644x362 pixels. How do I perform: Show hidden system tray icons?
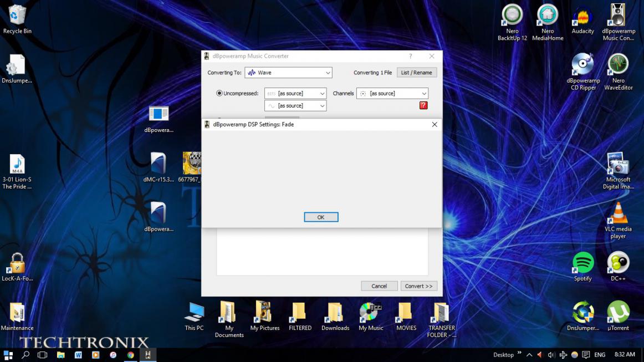point(529,355)
